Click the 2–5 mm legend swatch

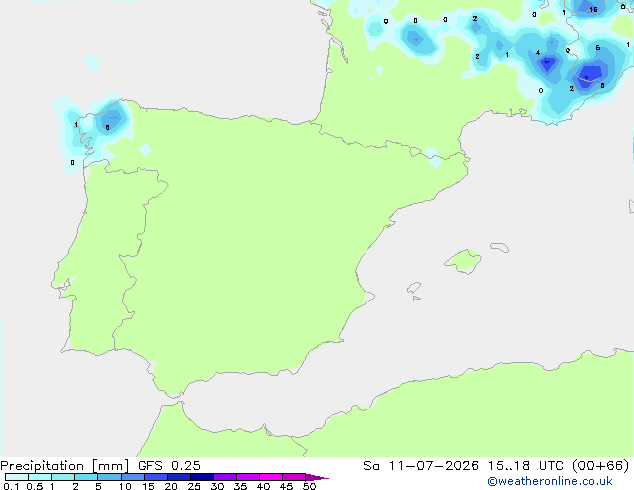(x=86, y=477)
